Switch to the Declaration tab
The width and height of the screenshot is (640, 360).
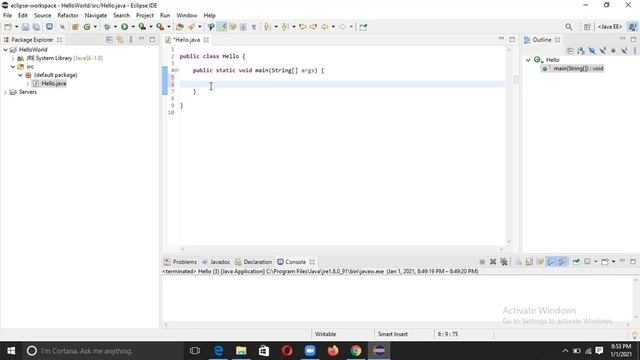point(253,262)
